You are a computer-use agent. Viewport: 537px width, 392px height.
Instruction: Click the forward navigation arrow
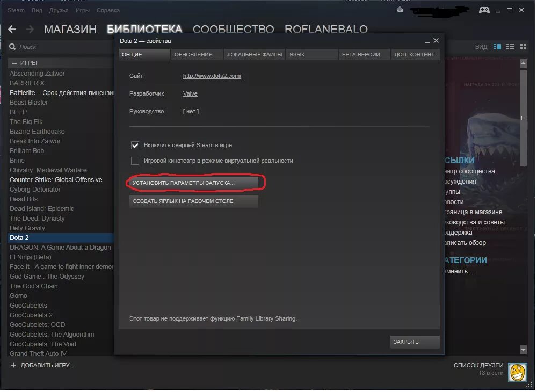click(x=30, y=30)
